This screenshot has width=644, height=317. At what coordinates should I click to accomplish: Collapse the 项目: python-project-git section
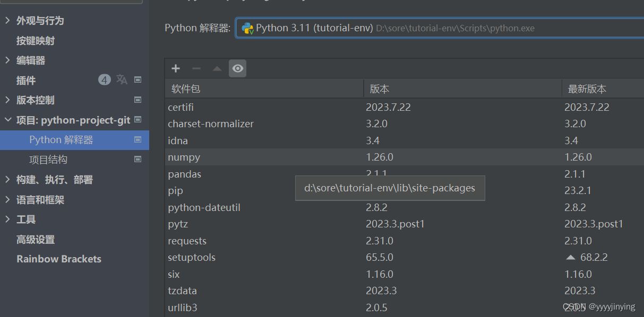(7, 120)
